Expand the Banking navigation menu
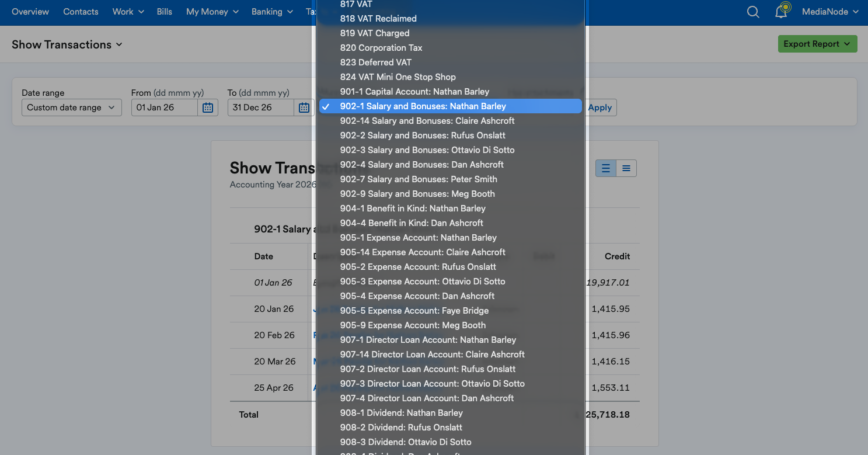Screen dimensions: 868x455 [x=272, y=12]
